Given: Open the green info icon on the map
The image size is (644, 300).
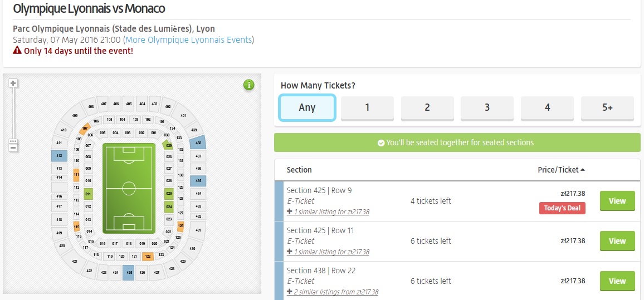Looking at the screenshot, I should [x=248, y=85].
